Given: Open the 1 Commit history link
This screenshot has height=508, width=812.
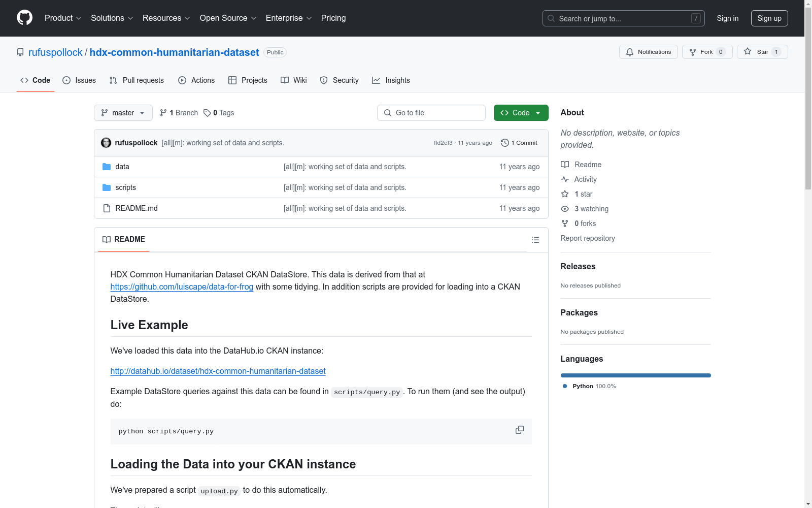Looking at the screenshot, I should (519, 143).
